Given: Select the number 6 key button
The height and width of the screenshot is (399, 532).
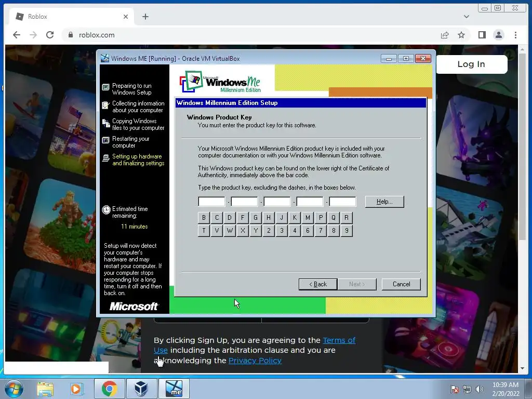Looking at the screenshot, I should [308, 231].
